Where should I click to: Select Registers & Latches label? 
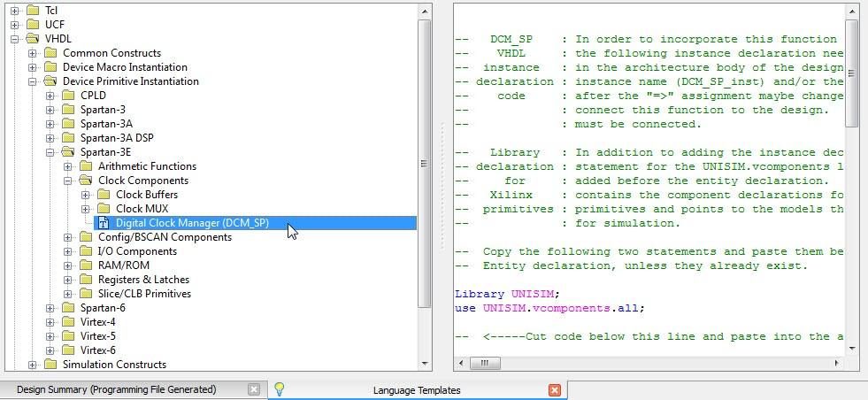click(144, 280)
